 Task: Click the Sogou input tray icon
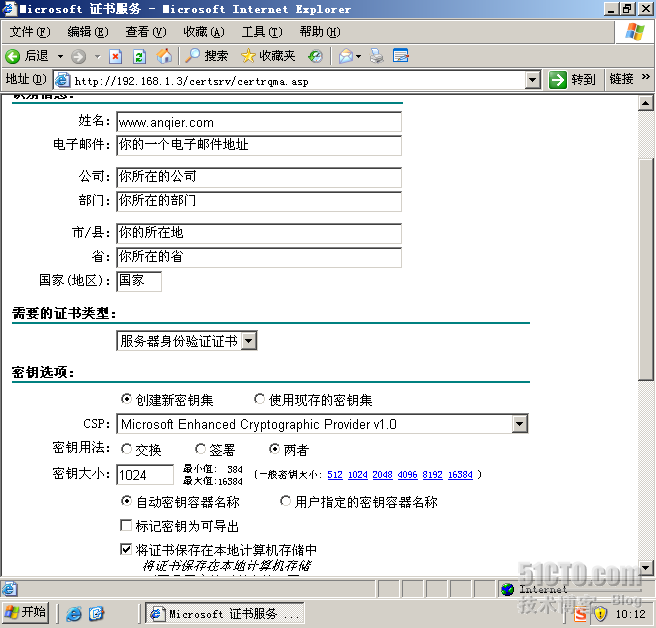click(x=580, y=614)
